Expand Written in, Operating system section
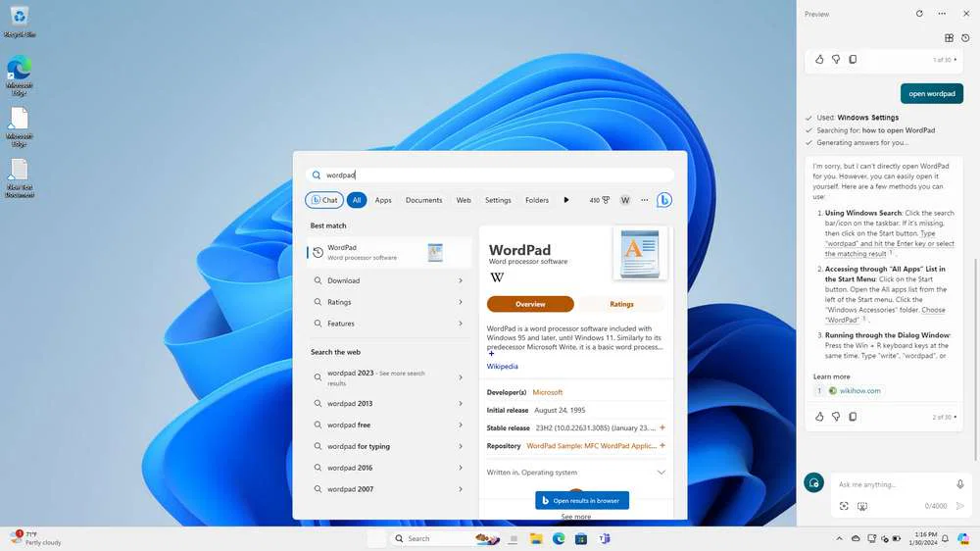 coord(575,473)
